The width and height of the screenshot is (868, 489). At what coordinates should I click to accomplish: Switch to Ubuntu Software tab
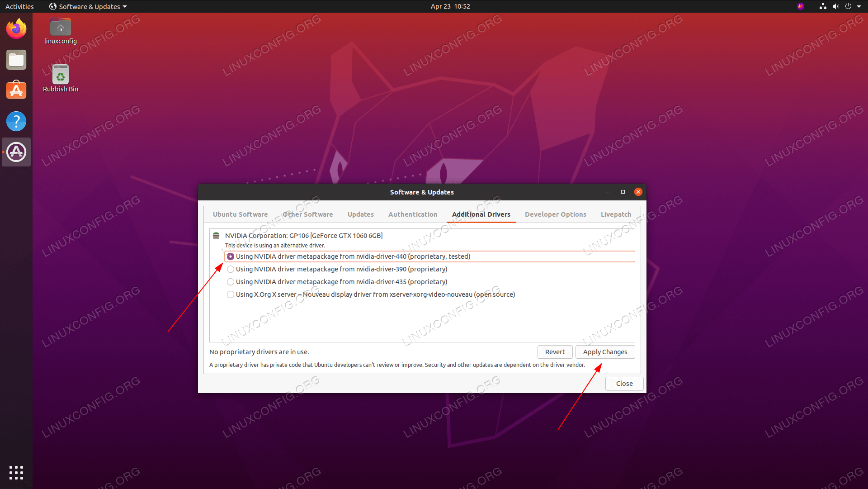(x=240, y=214)
